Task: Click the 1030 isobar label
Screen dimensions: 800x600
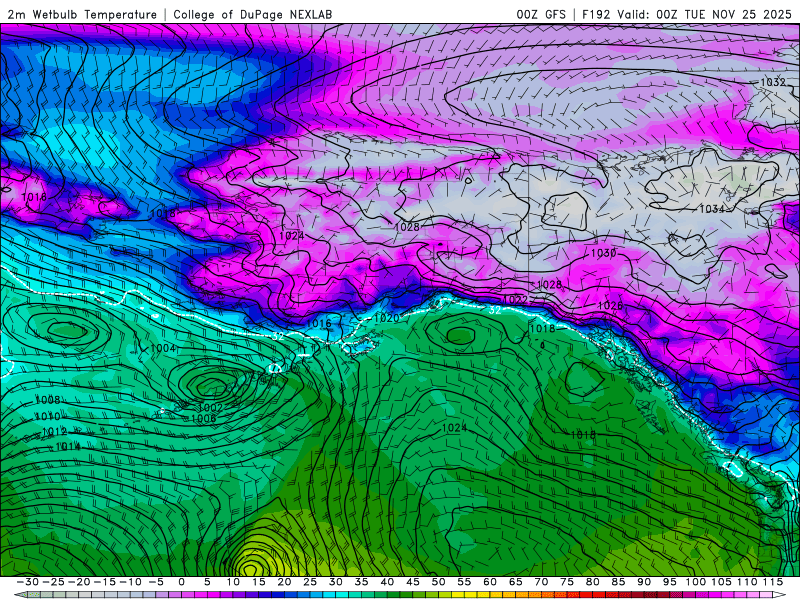Action: [x=604, y=253]
